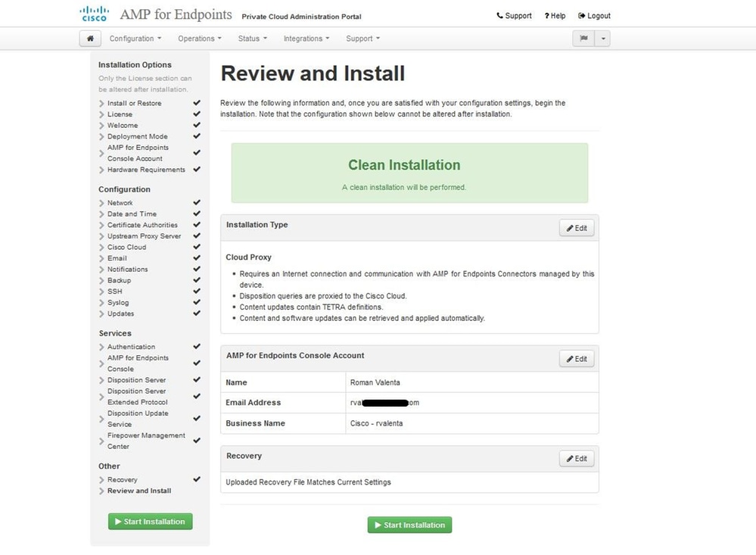Viewport: 756px width, 555px height.
Task: Select Review and Install in sidebar
Action: click(139, 491)
